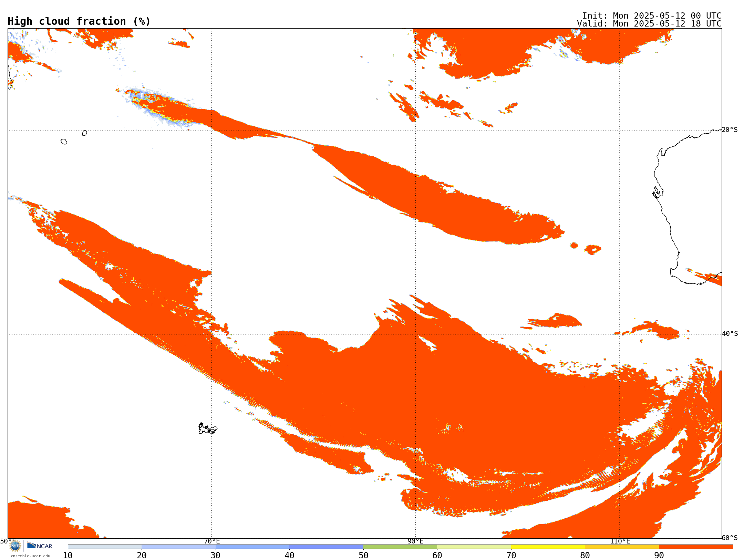Click the 'Valid: Mon 2025-05-12 18 UTC' text
This screenshot has width=744, height=560.
[649, 24]
